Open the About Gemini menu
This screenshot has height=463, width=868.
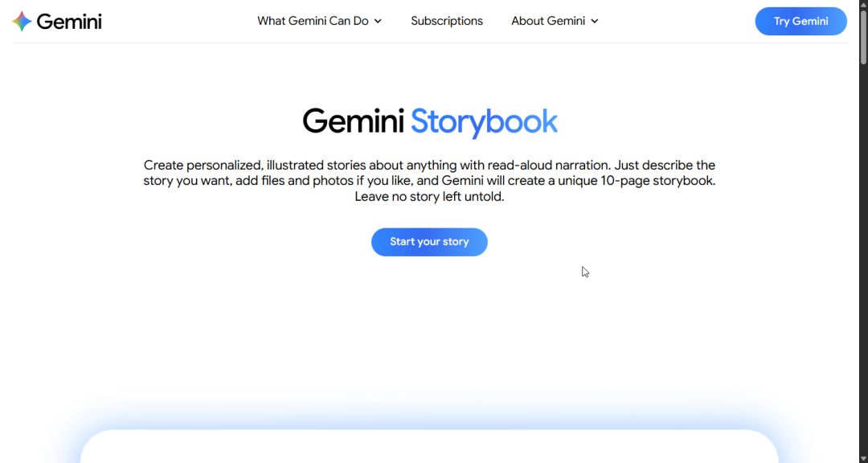tap(555, 21)
